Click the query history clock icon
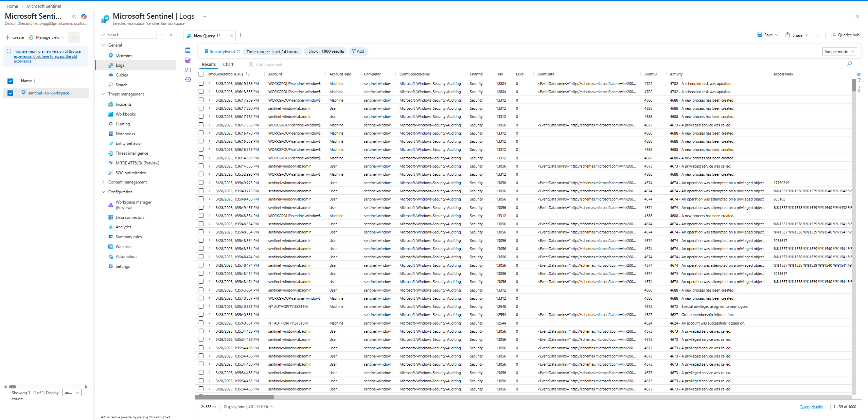This screenshot has width=868, height=420. [188, 80]
